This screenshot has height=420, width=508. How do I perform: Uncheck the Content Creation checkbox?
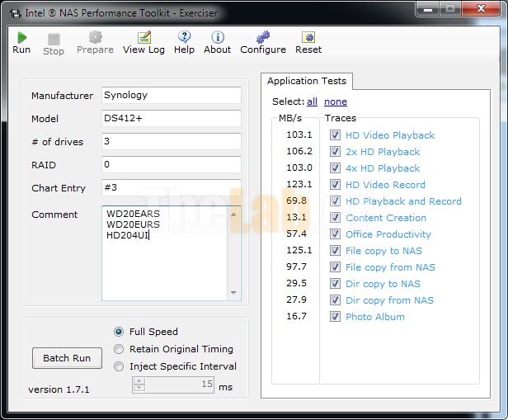coord(335,218)
